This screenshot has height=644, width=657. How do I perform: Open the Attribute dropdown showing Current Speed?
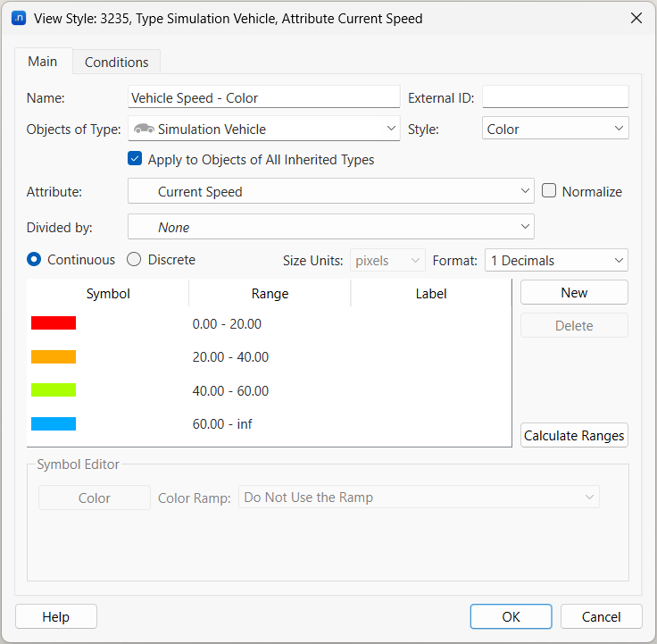coord(330,191)
